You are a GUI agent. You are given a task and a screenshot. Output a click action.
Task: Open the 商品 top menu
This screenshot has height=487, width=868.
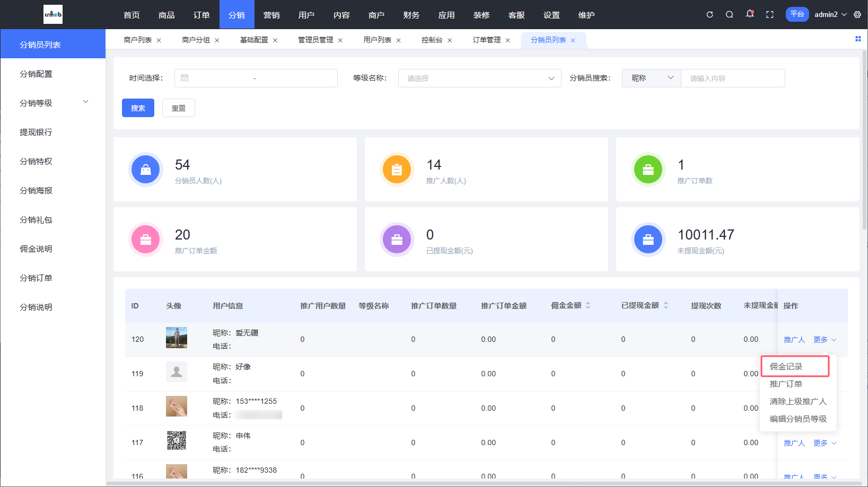coord(167,15)
